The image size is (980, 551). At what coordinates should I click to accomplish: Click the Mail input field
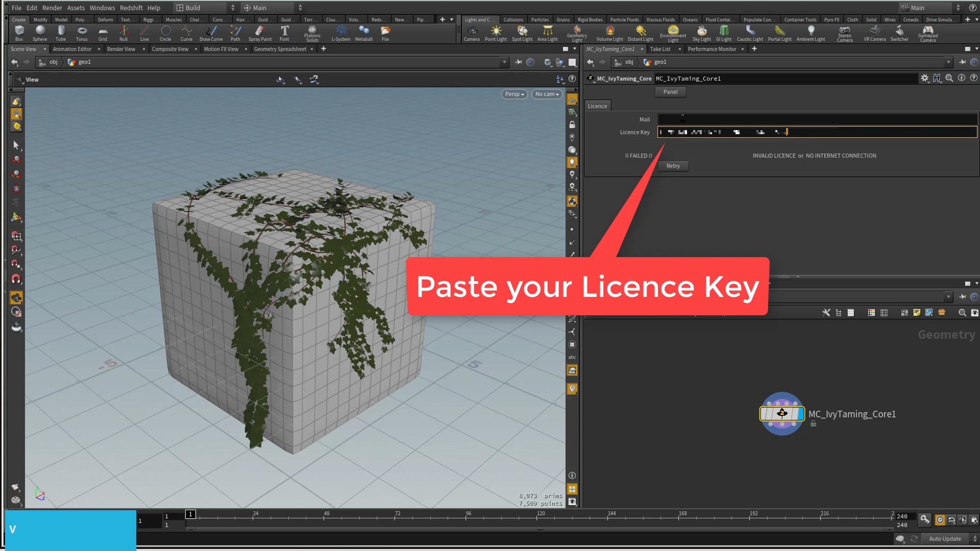pos(817,119)
